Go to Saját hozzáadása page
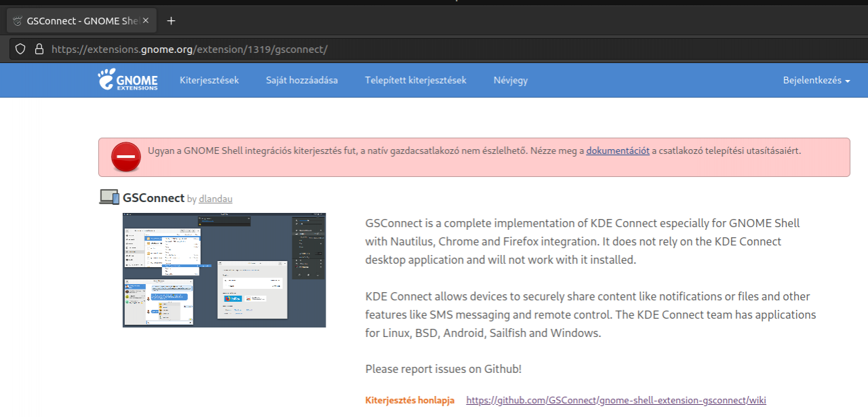Viewport: 868px width, 417px height. tap(302, 80)
